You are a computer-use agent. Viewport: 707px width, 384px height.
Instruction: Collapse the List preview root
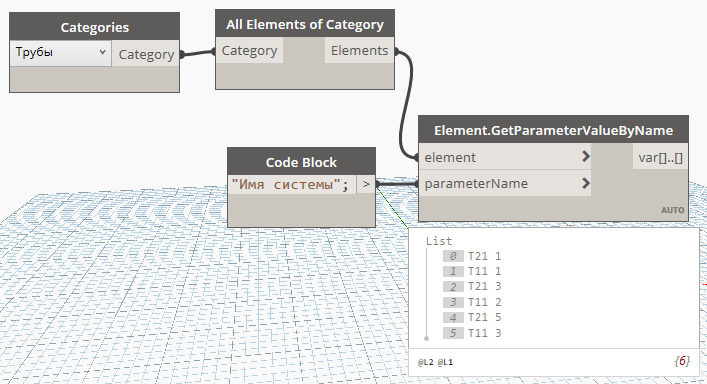(x=439, y=241)
